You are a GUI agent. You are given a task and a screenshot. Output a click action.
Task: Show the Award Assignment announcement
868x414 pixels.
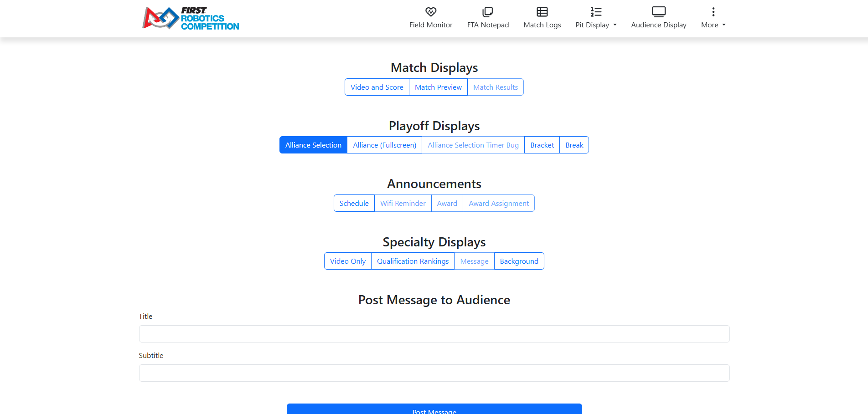499,203
